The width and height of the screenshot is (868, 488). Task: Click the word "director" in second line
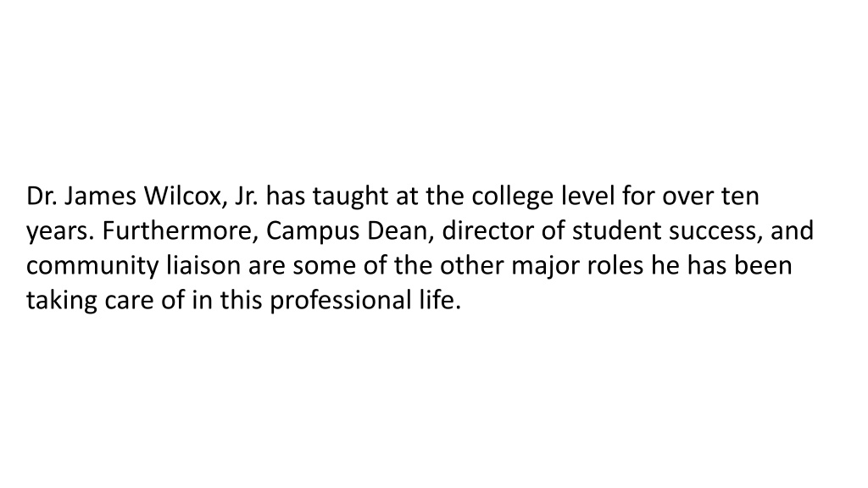487,230
